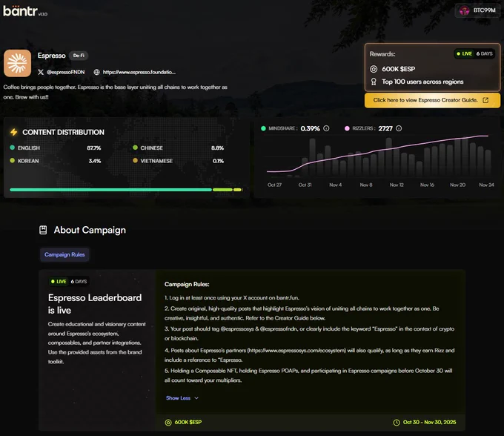Click the Nov 4 date on chart axis
Image resolution: width=504 pixels, height=436 pixels.
335,185
